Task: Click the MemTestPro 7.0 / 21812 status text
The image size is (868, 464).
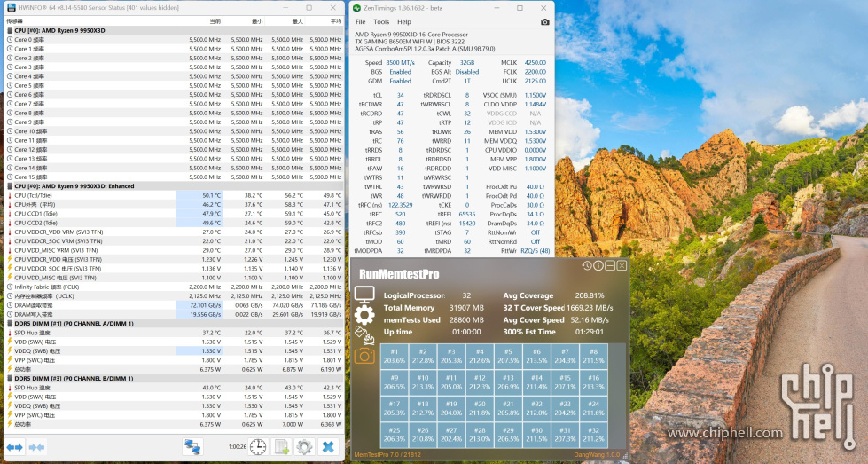Action: tap(387, 455)
